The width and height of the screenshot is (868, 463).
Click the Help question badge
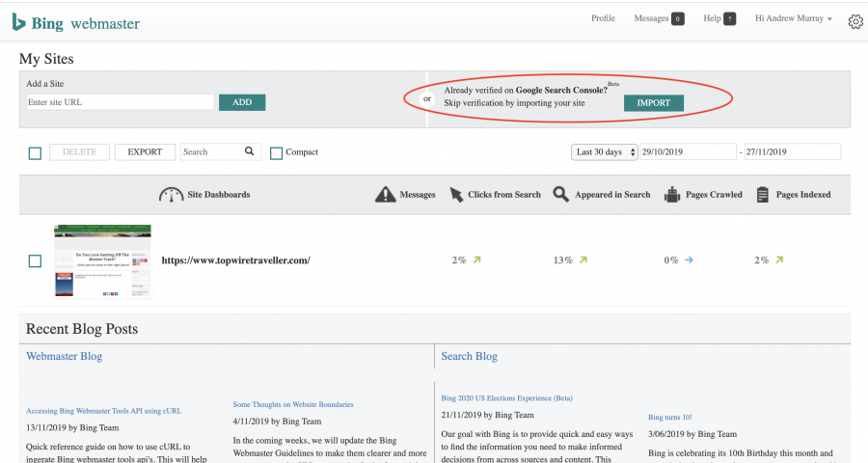(730, 19)
